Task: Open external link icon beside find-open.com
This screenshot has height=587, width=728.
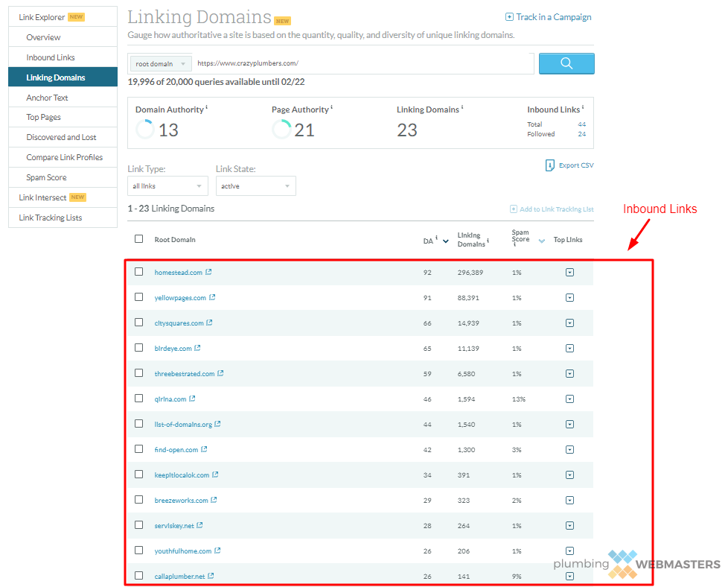Action: (204, 449)
